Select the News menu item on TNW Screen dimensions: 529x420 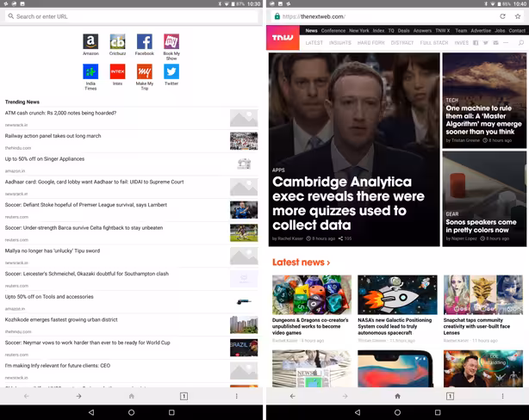pyautogui.click(x=311, y=31)
